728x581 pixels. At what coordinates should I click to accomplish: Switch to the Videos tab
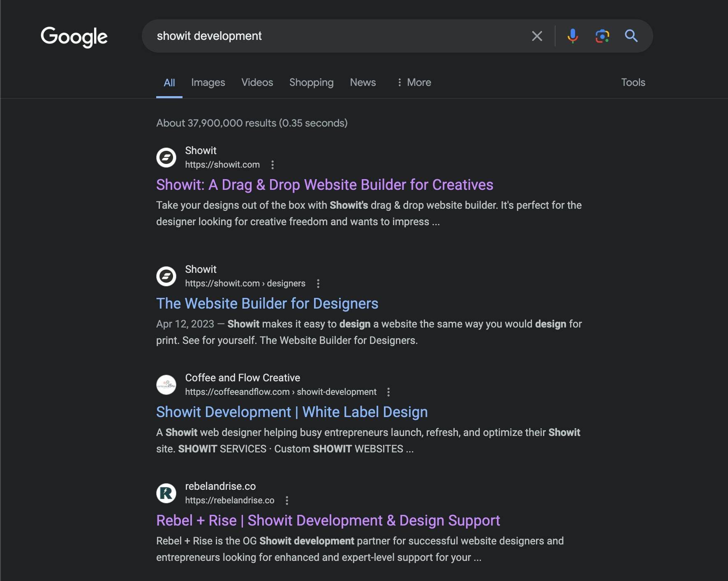pos(257,83)
